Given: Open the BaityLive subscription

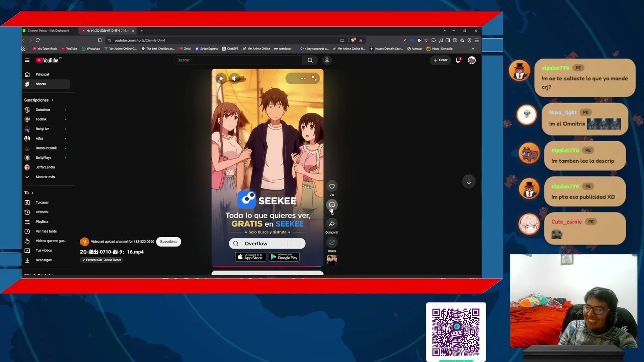Looking at the screenshot, I should (46, 129).
